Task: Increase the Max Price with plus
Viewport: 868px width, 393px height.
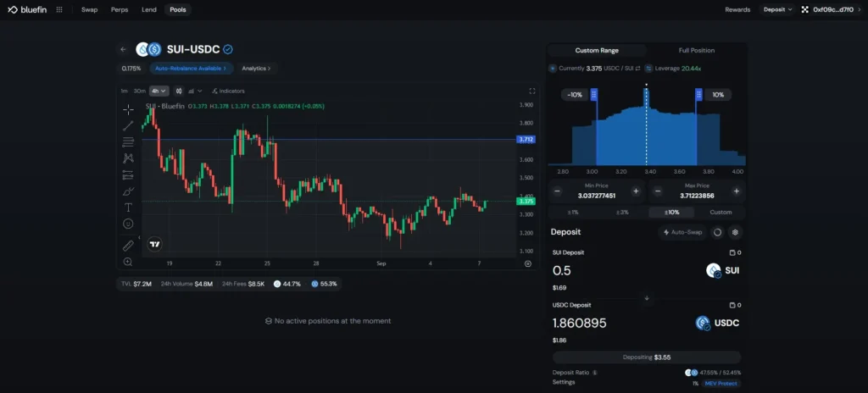Action: [737, 191]
